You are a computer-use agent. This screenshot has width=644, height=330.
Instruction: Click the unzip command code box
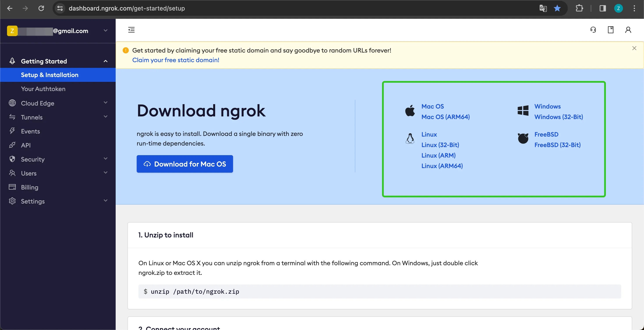[x=379, y=291]
